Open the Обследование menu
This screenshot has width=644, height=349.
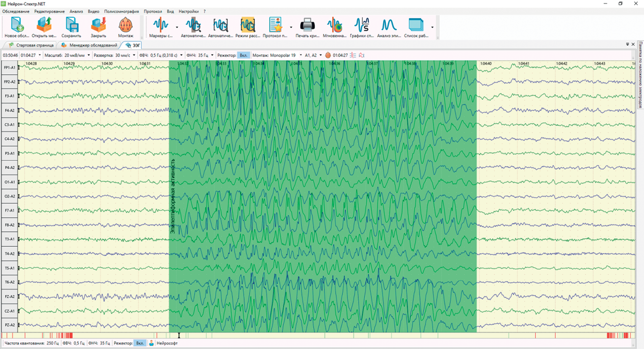click(16, 11)
